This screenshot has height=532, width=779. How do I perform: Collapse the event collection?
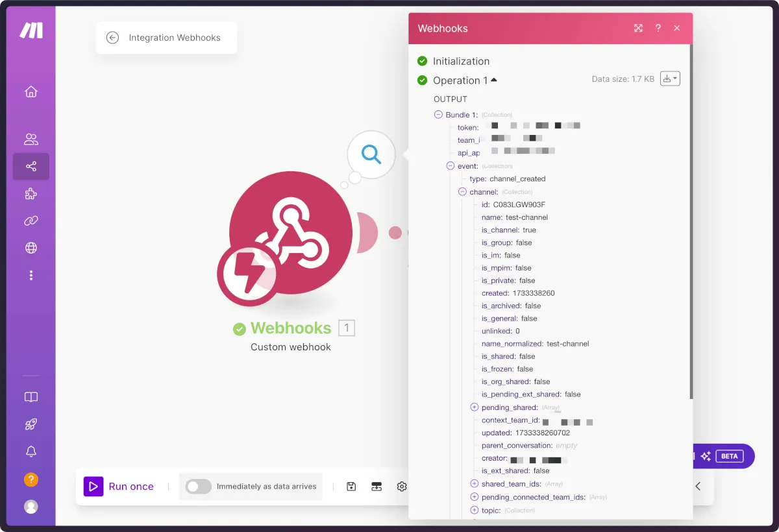tap(451, 166)
